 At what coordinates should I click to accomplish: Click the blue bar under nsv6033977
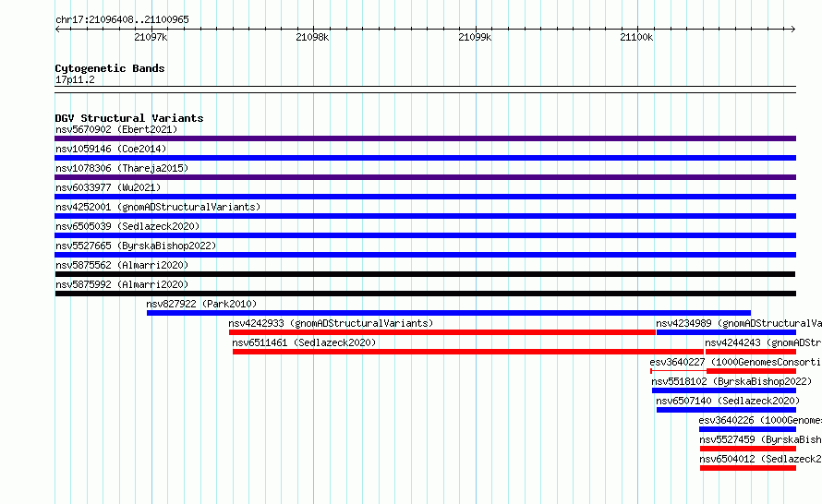425,197
